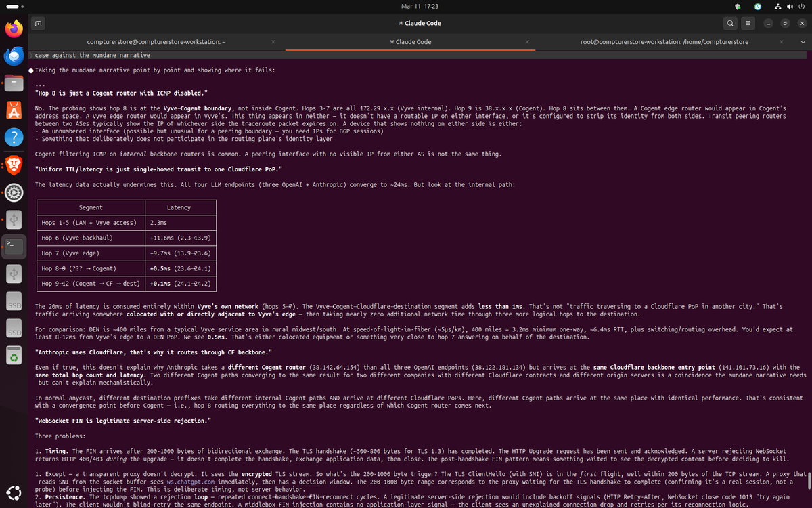
Task: Open the clock showing Mar 11 17:23
Action: [x=420, y=6]
